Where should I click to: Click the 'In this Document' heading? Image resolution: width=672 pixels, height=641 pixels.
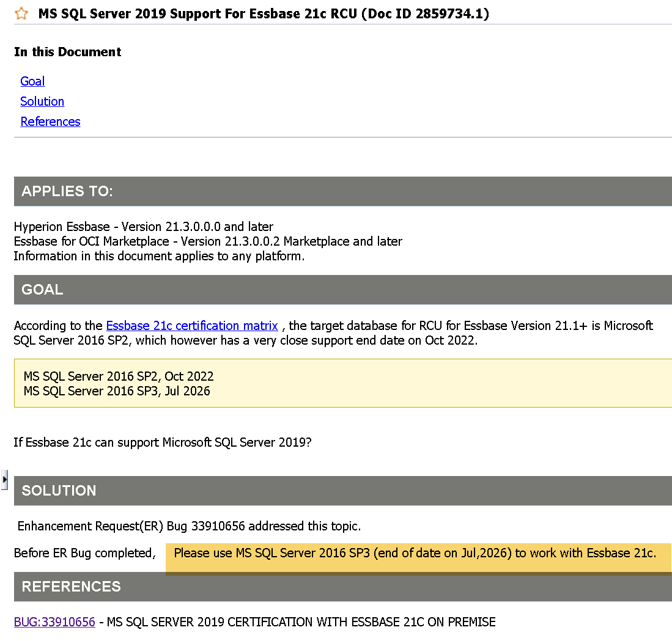[x=67, y=52]
